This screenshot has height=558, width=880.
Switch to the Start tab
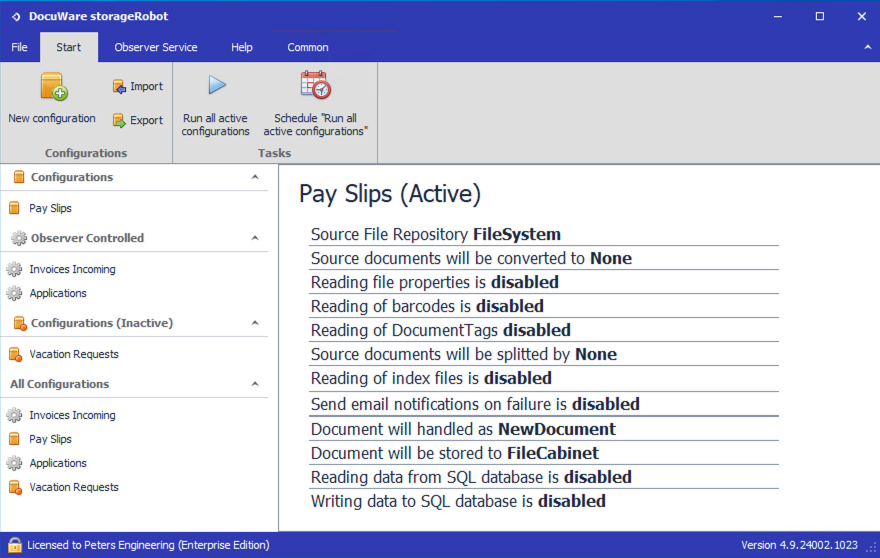(x=68, y=47)
